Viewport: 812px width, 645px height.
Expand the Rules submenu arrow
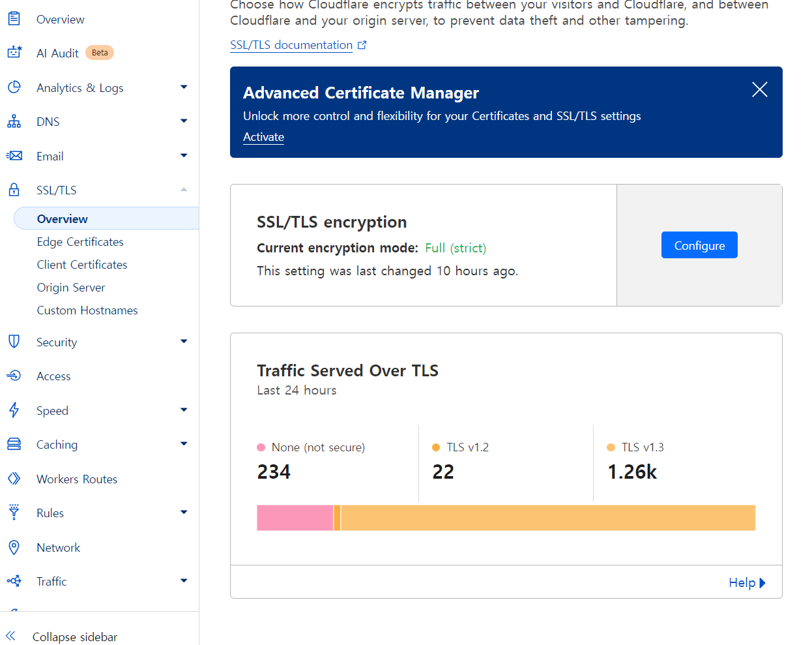pyautogui.click(x=184, y=512)
